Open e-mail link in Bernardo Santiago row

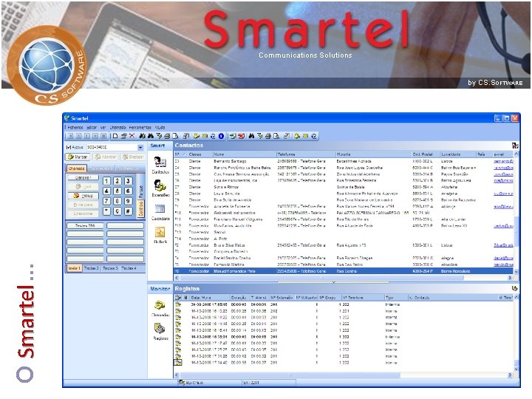point(503,161)
